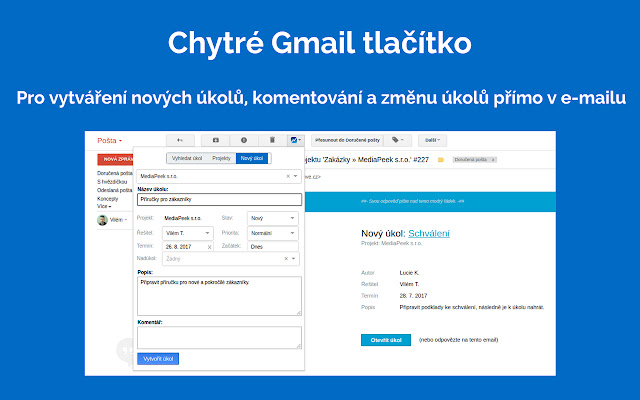Expand the Více sidebar item

pyautogui.click(x=104, y=207)
